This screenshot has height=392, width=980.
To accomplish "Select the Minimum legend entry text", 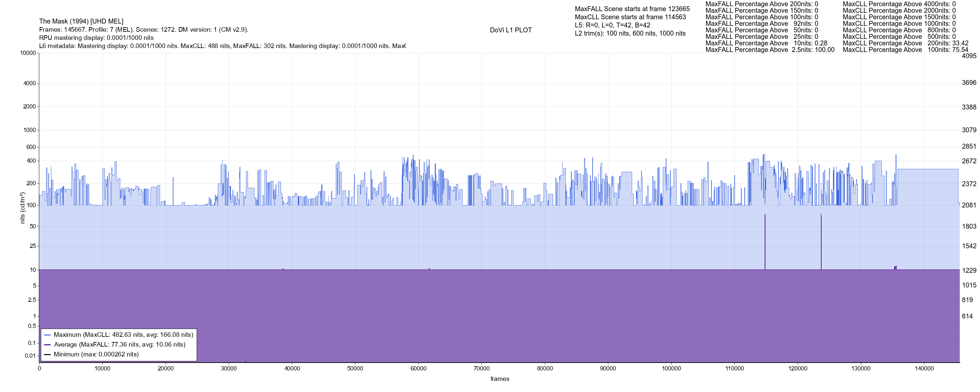I will point(96,355).
